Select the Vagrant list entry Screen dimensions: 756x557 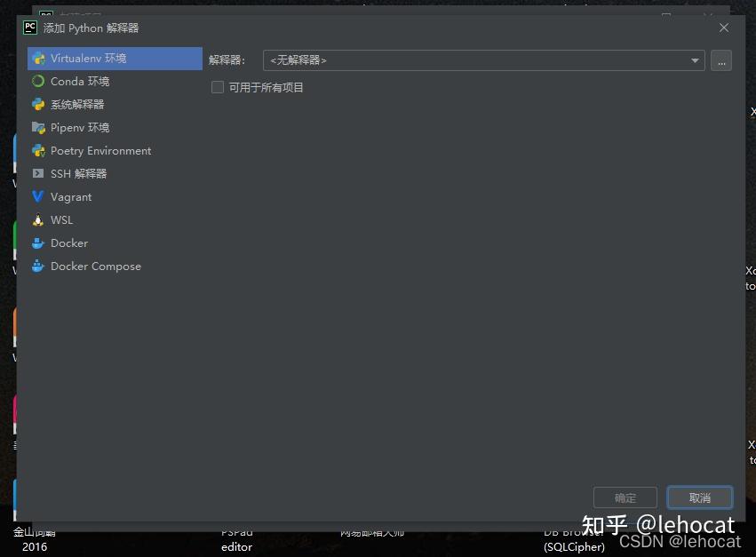(x=115, y=196)
